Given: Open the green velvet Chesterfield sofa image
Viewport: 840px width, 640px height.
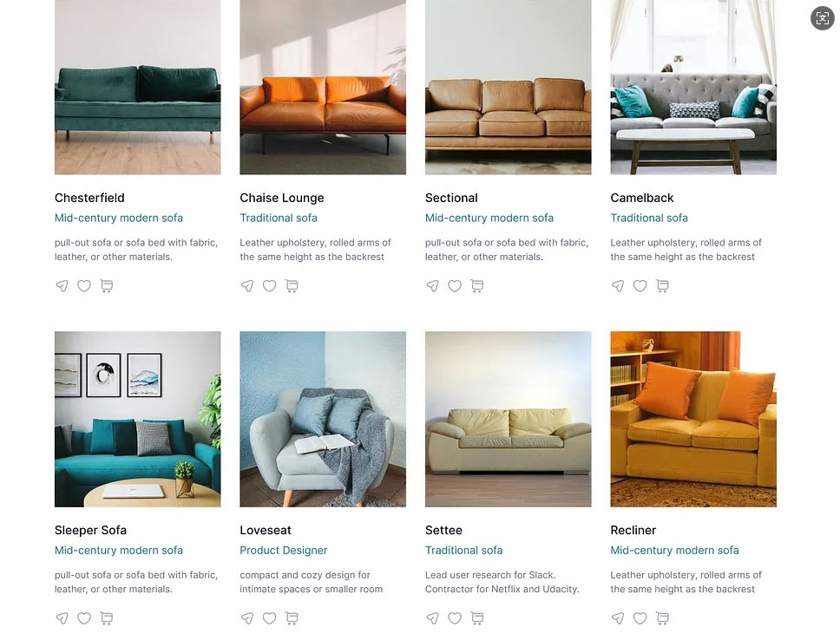Looking at the screenshot, I should [138, 88].
